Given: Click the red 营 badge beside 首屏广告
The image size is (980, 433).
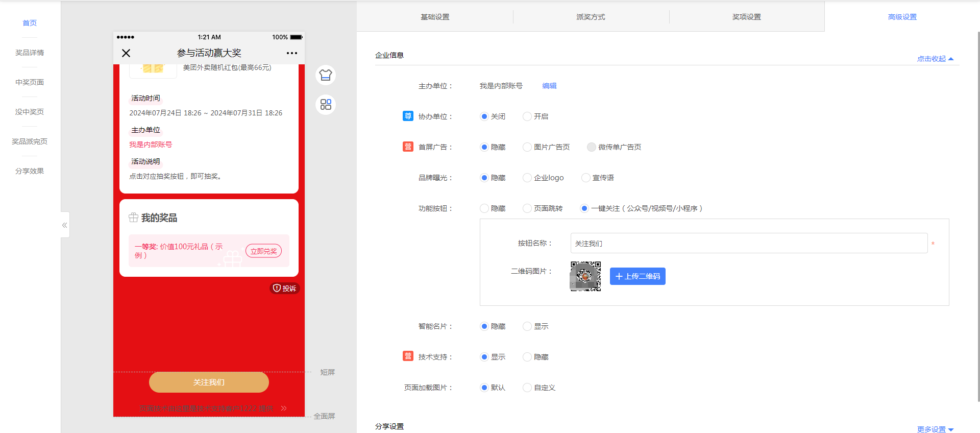Looking at the screenshot, I should 408,147.
